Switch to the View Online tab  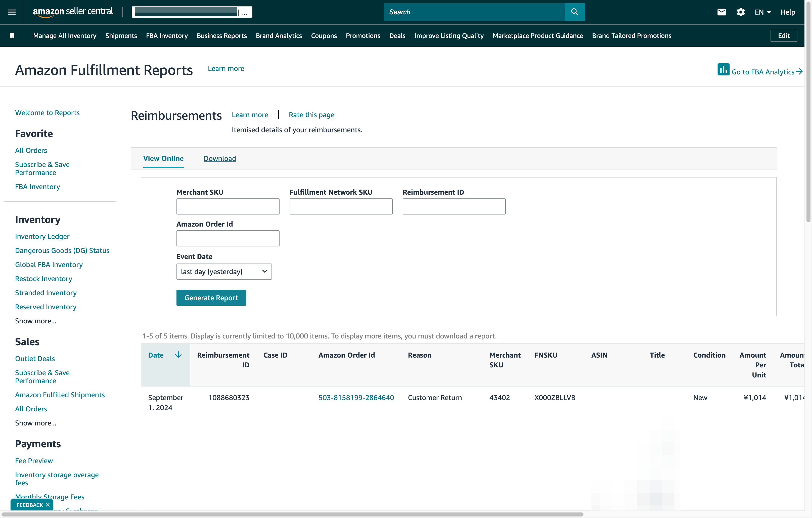163,158
